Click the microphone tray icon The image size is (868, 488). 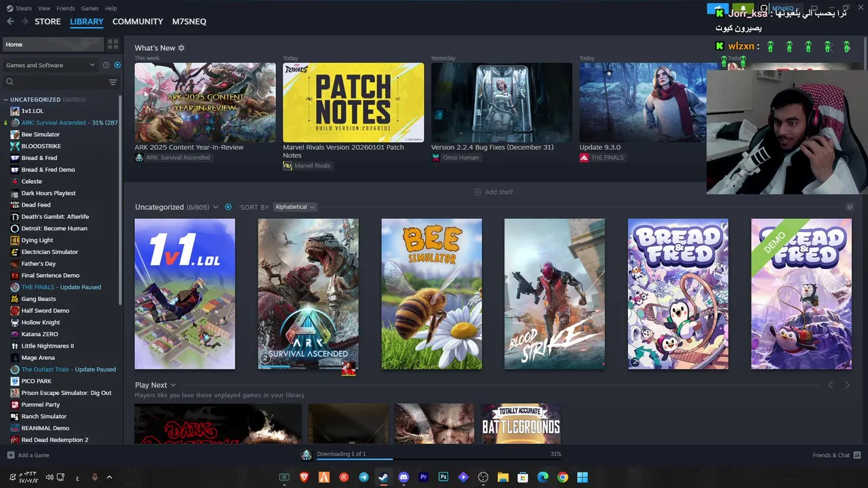[94, 477]
